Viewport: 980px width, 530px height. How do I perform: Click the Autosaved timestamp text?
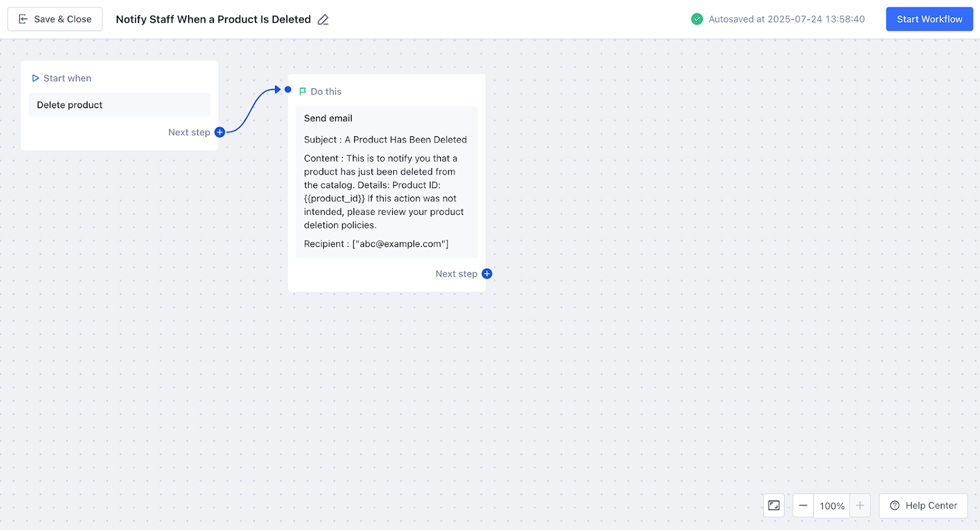point(786,19)
